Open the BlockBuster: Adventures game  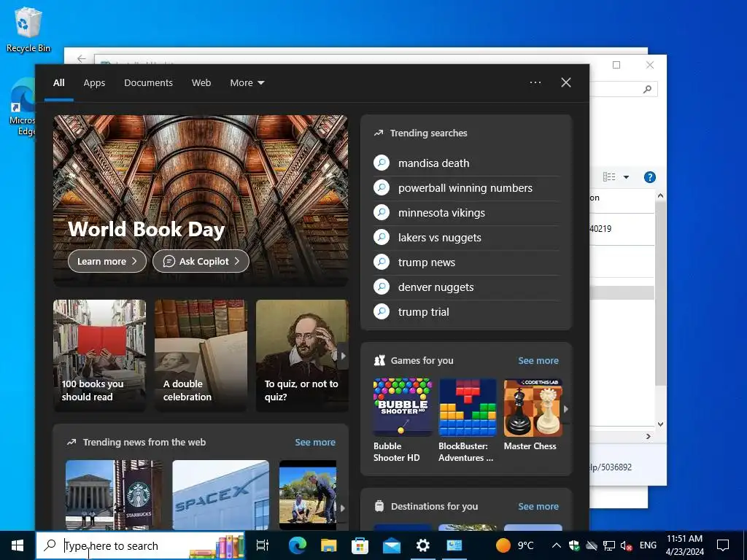tap(468, 421)
